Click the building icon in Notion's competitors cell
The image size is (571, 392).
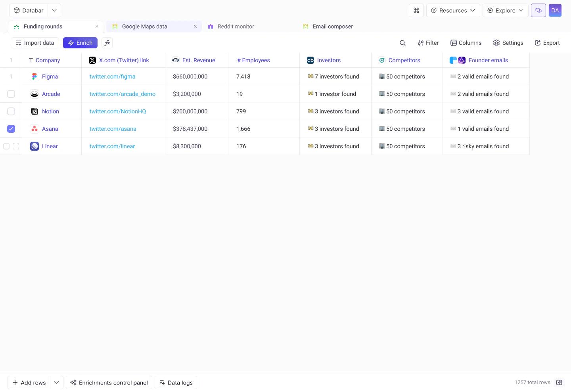click(x=382, y=111)
